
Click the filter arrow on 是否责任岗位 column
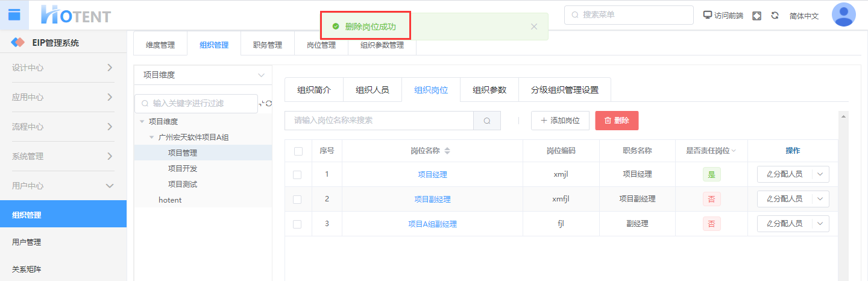[734, 151]
